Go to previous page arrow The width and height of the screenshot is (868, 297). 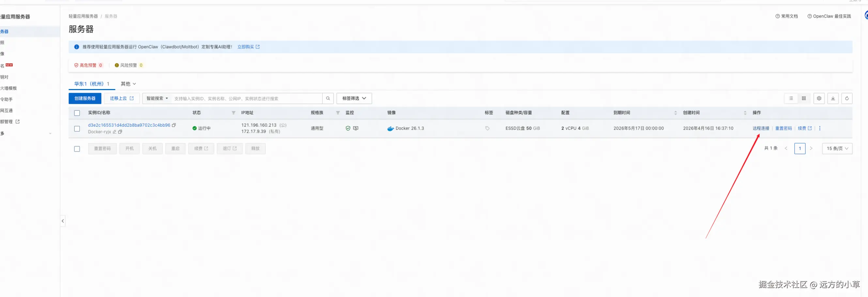(x=786, y=149)
